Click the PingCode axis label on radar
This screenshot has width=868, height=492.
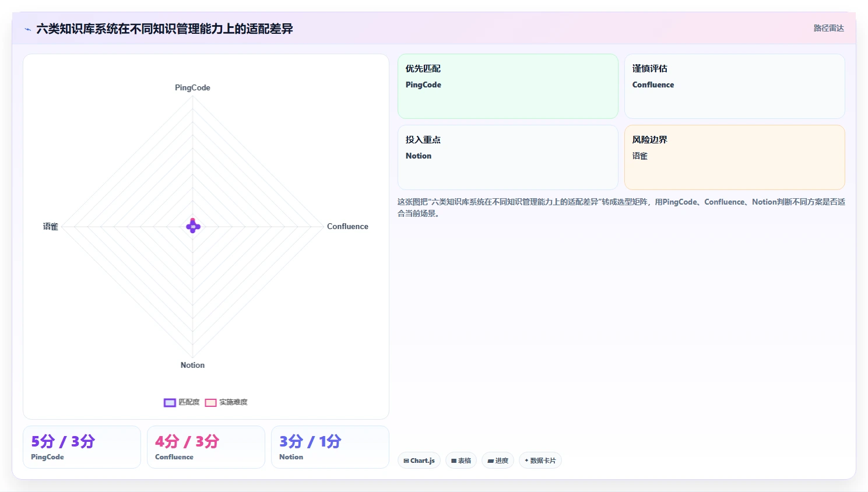click(192, 87)
